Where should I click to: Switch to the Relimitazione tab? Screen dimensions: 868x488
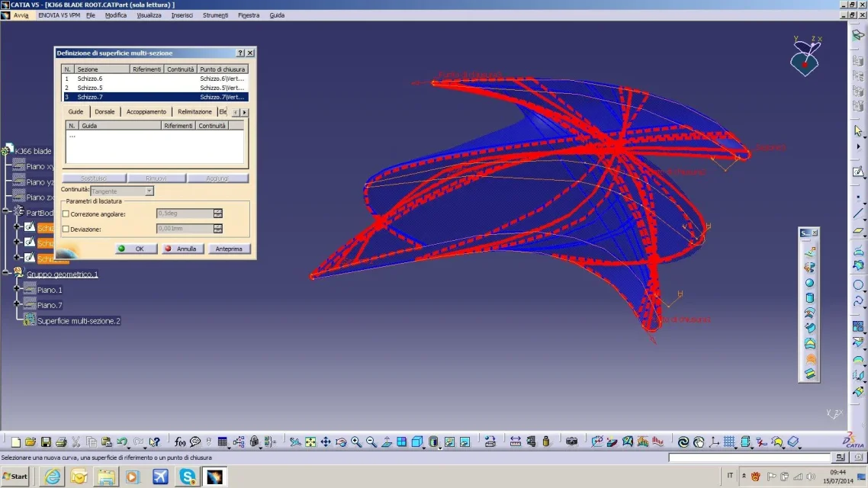click(x=194, y=112)
